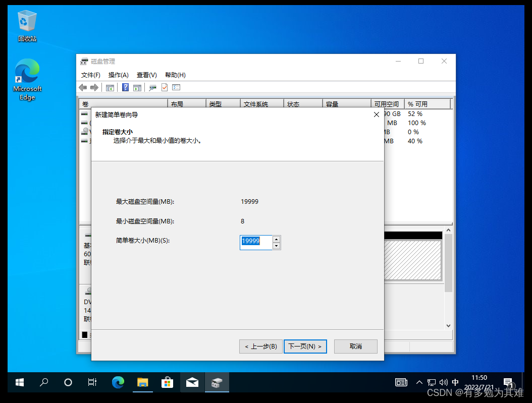Image resolution: width=532 pixels, height=403 pixels.
Task: Open the 查看(V) menu
Action: 146,75
